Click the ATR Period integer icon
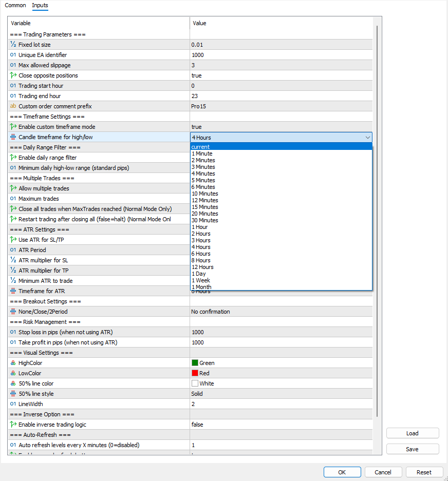448x481 pixels. pyautogui.click(x=13, y=249)
